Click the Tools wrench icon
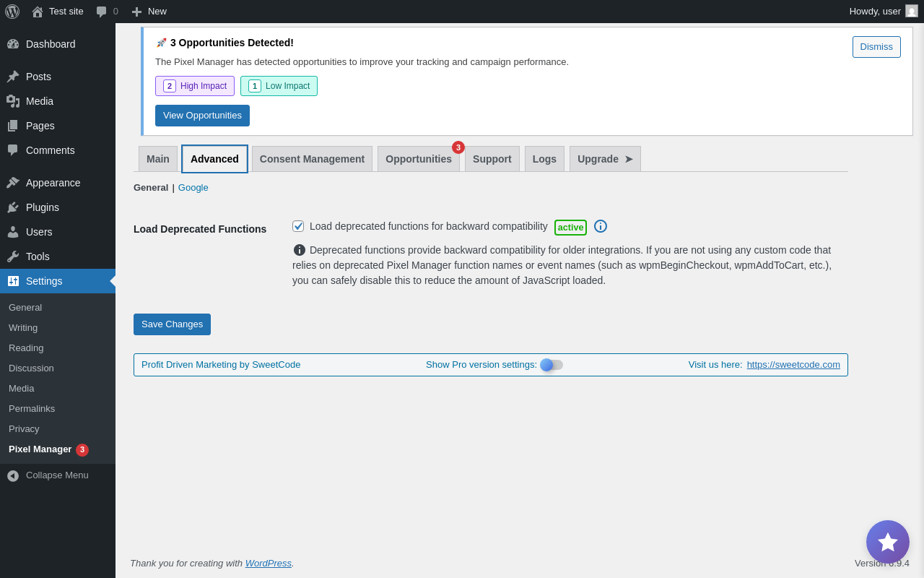This screenshot has width=924, height=578. 13,256
